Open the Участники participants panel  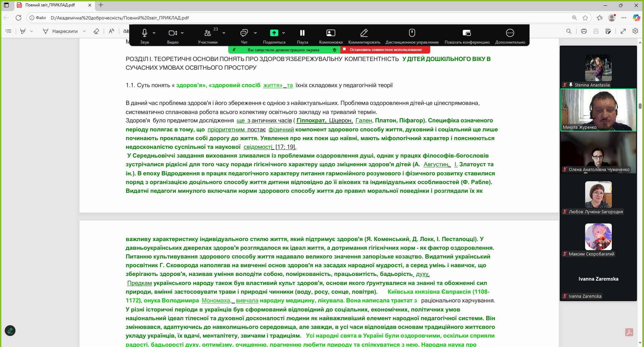coord(208,33)
